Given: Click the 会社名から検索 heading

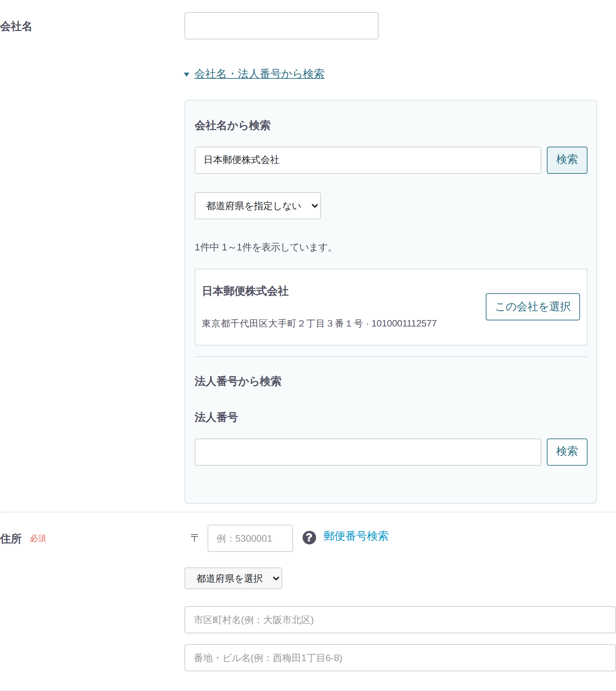Looking at the screenshot, I should click(x=232, y=126).
